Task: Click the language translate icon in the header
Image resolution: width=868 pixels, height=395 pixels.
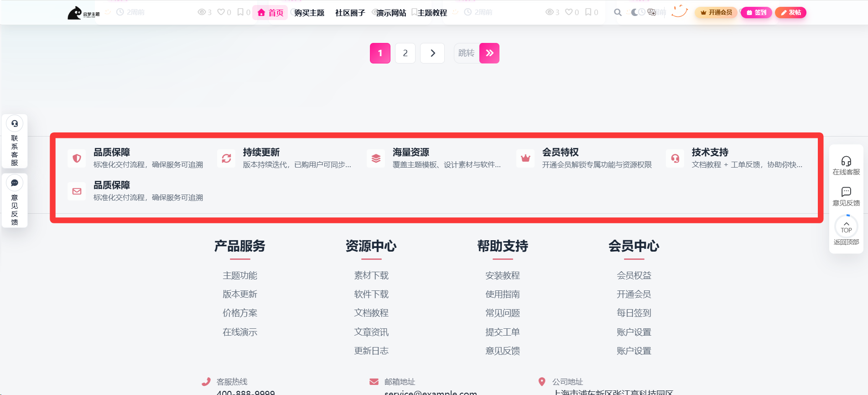Action: point(652,12)
